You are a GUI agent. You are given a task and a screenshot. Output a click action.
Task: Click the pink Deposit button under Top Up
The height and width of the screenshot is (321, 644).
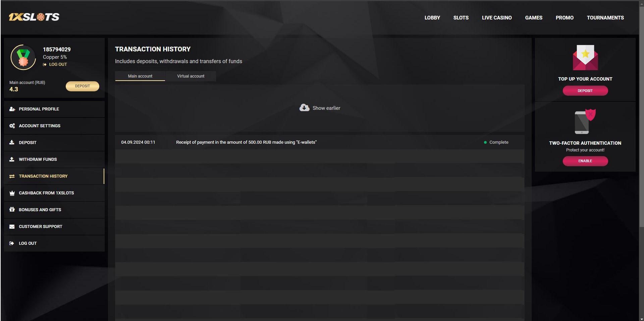pos(585,91)
